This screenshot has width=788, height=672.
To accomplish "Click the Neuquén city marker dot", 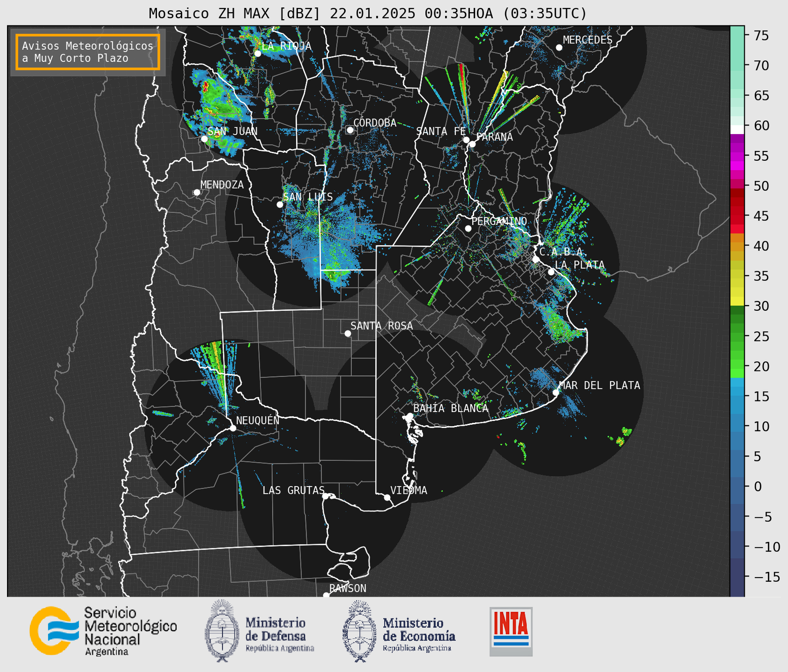I will pos(233,428).
